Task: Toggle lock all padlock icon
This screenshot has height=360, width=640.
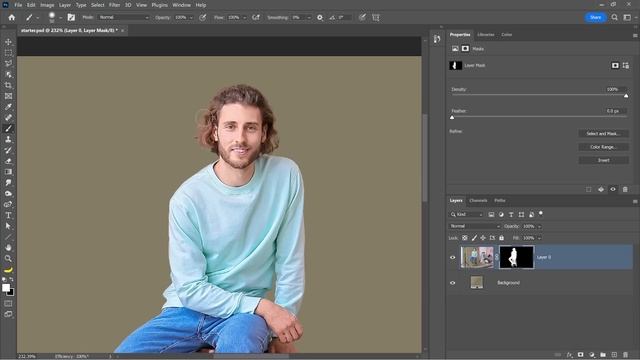Action: pyautogui.click(x=501, y=238)
